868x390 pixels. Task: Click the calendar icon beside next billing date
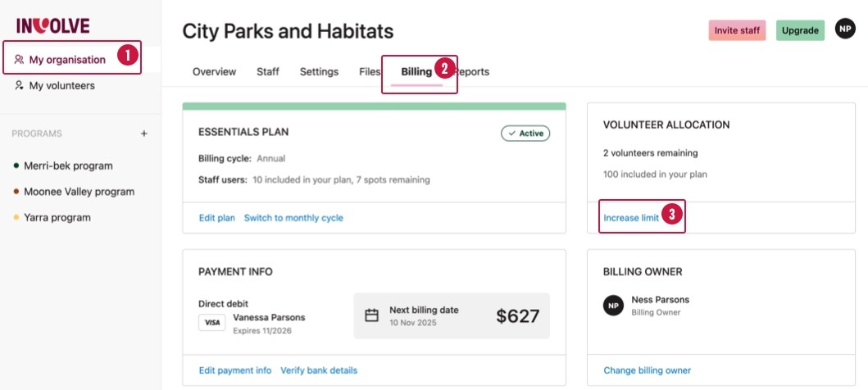click(371, 315)
